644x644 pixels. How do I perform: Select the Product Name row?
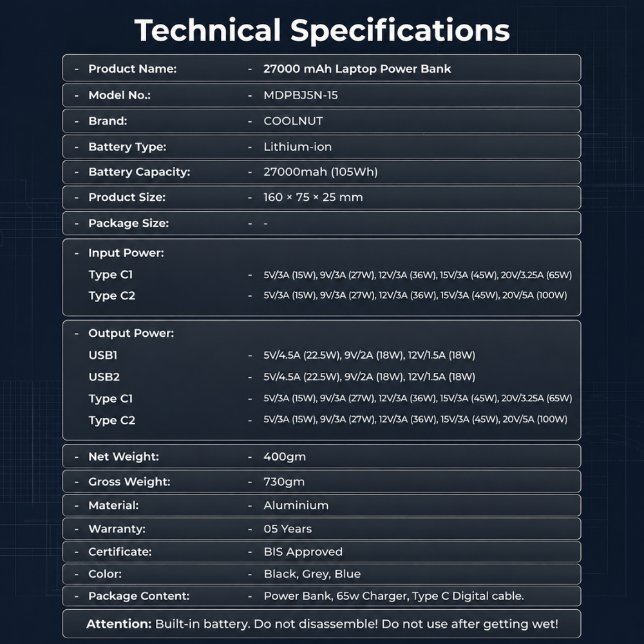coord(321,68)
